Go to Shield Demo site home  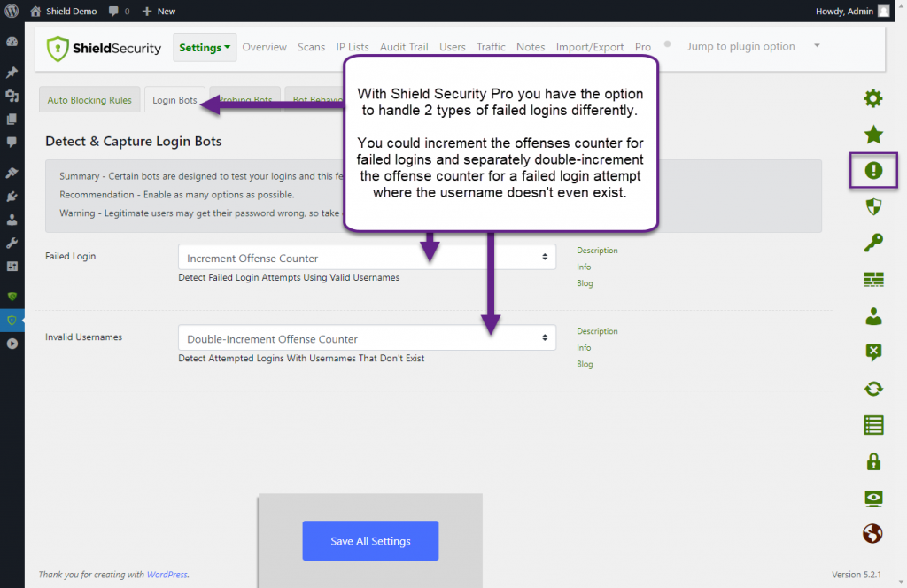(64, 11)
